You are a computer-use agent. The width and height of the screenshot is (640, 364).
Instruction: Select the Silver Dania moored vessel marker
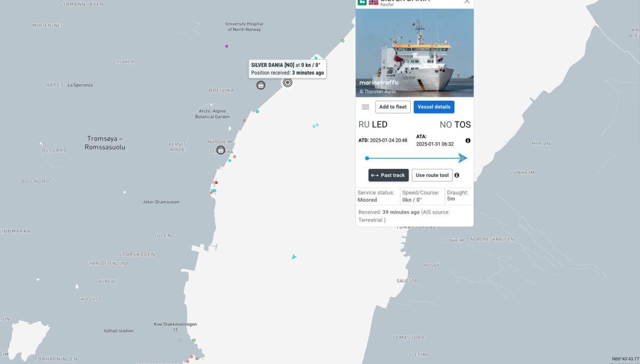pos(287,82)
